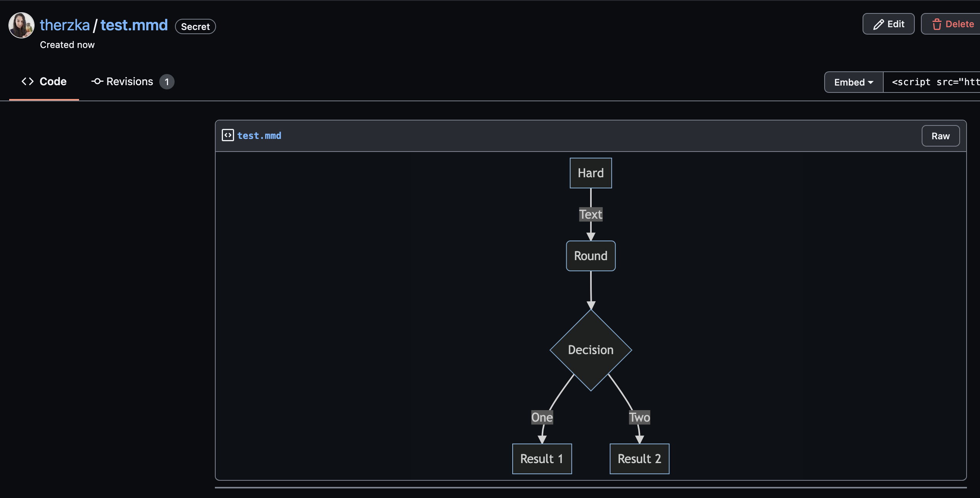Click the Result 2 node in the diagram
Screen dimensions: 980x498
[639, 458]
